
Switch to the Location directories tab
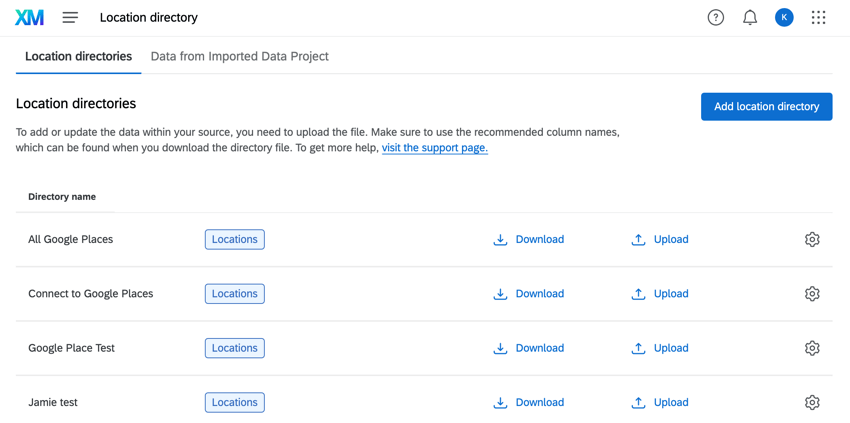79,56
